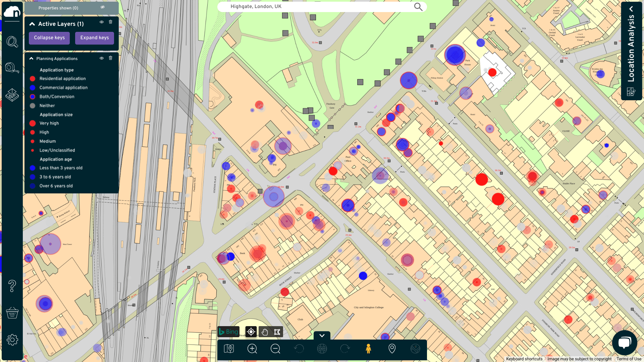
Task: Select the measuring tape tool
Action: [12, 68]
